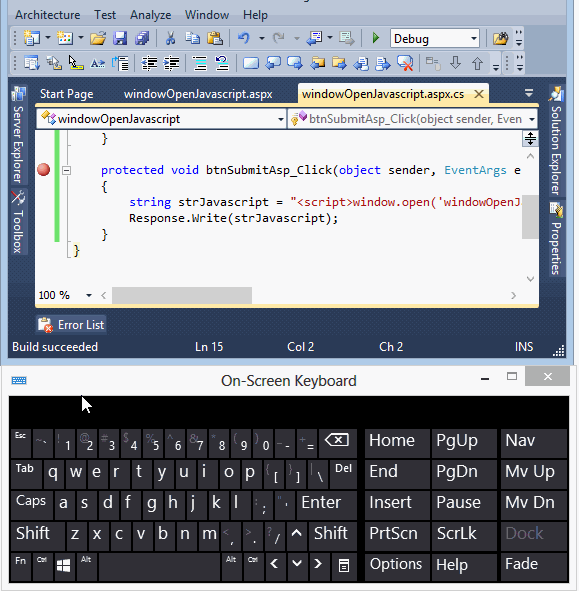Open the Add New Item dropdown arrow

[81, 38]
